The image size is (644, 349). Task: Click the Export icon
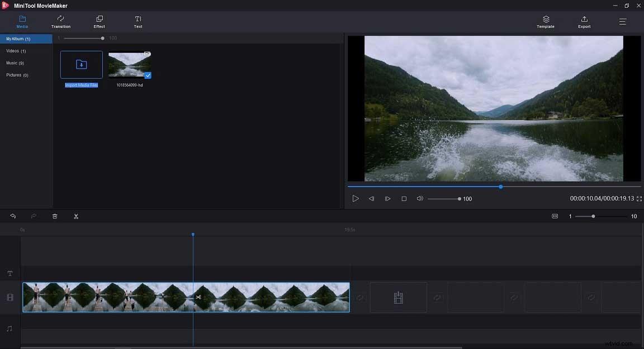(x=584, y=22)
